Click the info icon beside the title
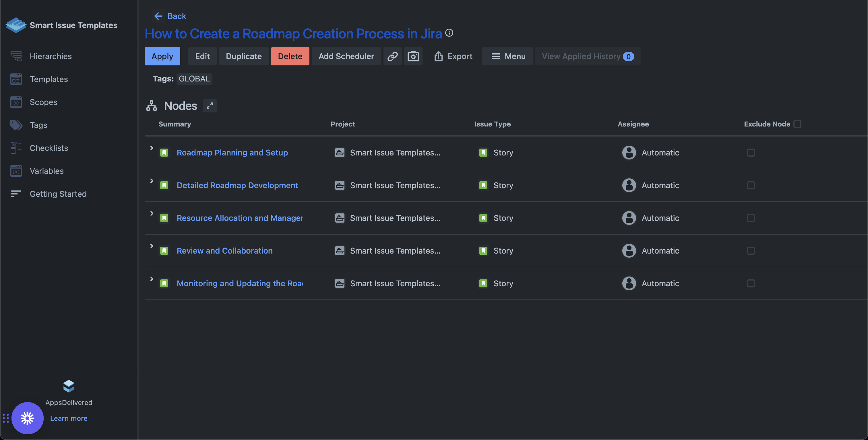Image resolution: width=868 pixels, height=440 pixels. (449, 33)
